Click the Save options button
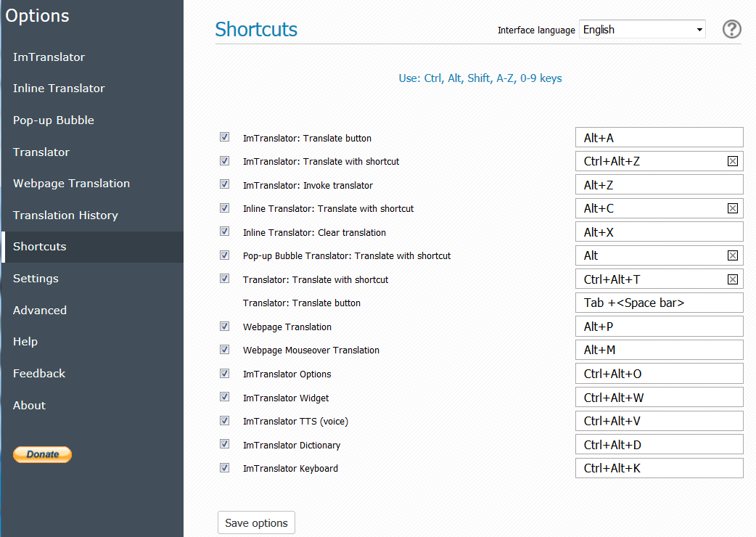 [x=256, y=523]
